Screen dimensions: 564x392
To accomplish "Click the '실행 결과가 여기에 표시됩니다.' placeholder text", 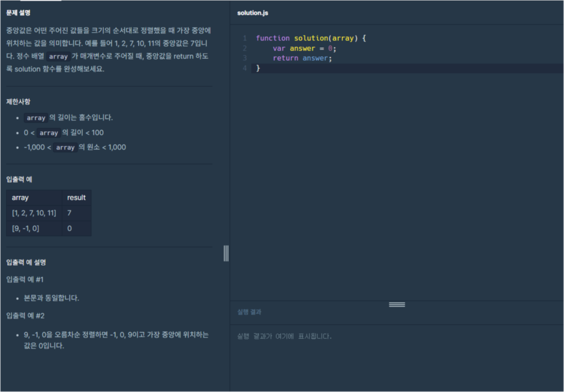I will 284,336.
